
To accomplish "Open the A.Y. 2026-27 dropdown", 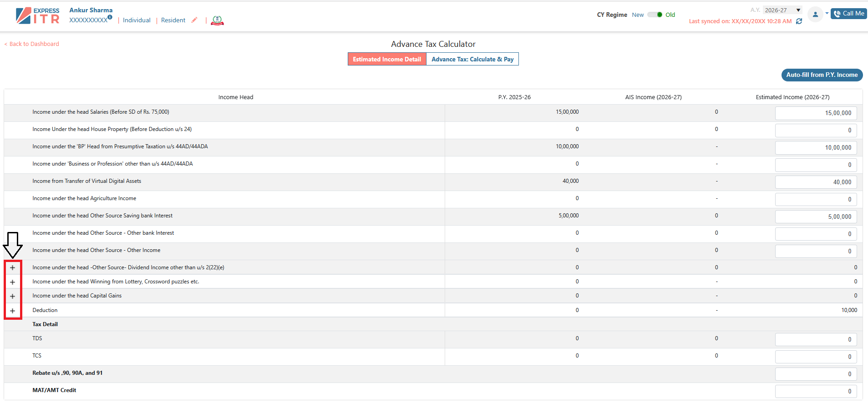I will (x=782, y=10).
